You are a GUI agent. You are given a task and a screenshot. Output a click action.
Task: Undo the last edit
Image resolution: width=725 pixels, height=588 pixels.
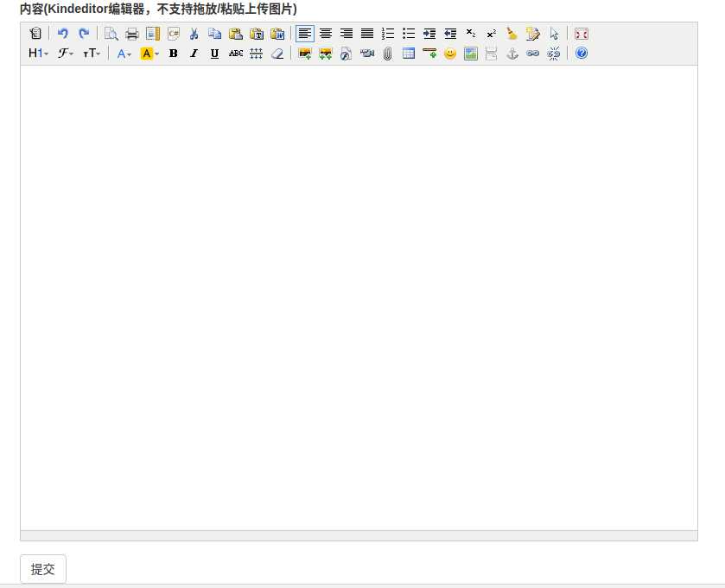(63, 34)
